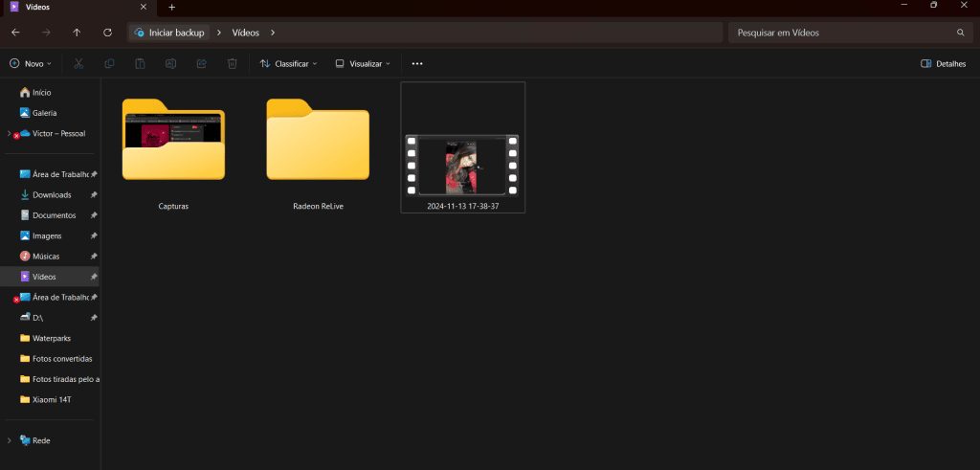
Task: Click the Capturas folder name label
Action: click(173, 206)
